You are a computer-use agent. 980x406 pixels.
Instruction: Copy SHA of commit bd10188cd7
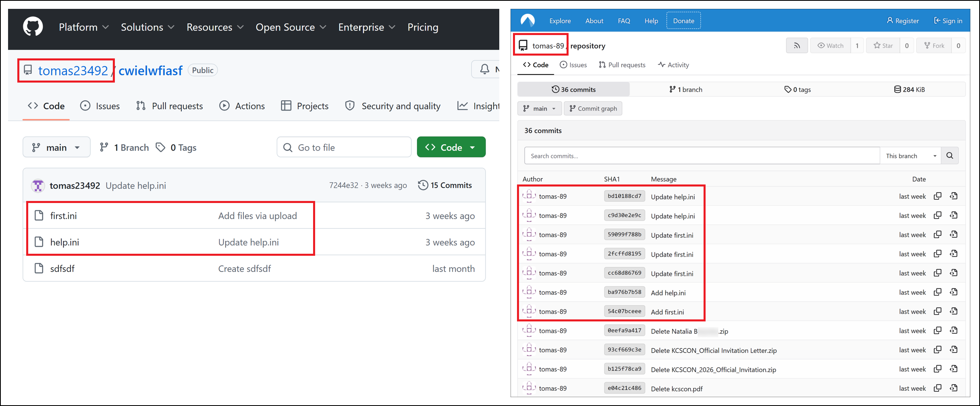(x=938, y=196)
